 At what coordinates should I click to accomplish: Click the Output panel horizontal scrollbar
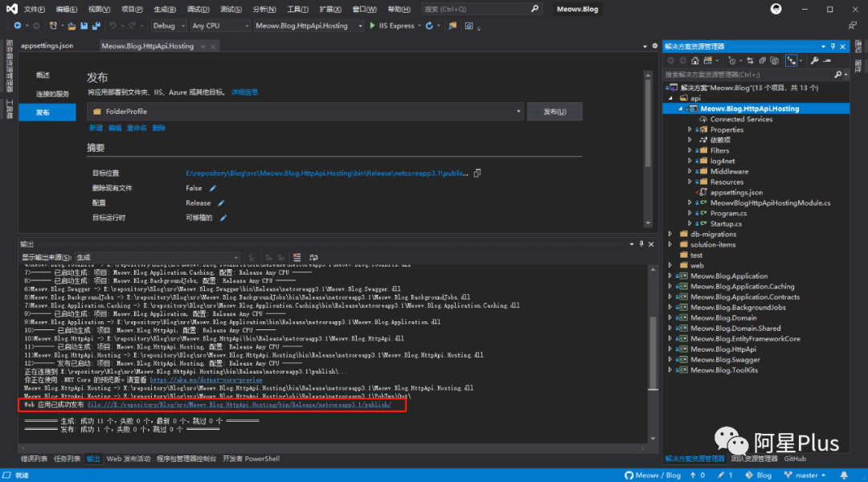point(332,447)
